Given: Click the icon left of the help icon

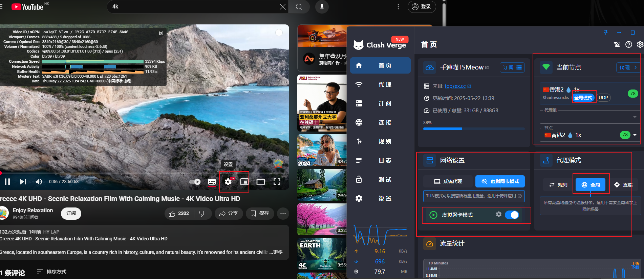Looking at the screenshot, I should pyautogui.click(x=617, y=44).
